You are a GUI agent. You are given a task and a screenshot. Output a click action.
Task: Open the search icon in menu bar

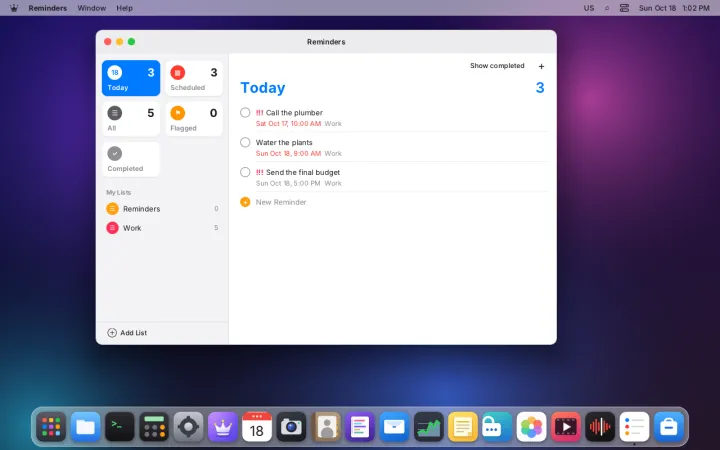tap(607, 8)
